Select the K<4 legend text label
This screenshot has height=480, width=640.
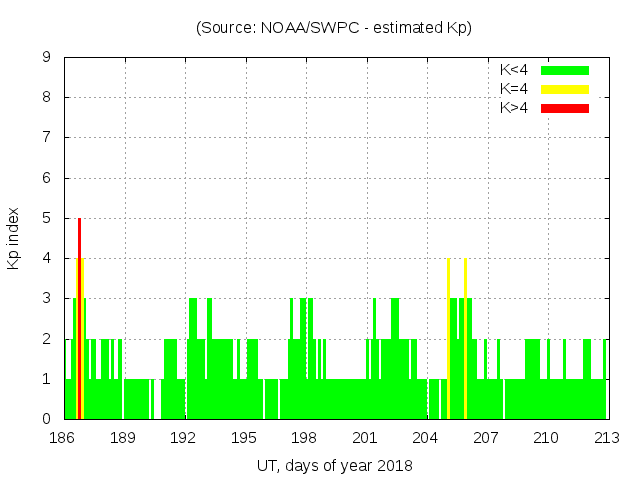coord(514,70)
